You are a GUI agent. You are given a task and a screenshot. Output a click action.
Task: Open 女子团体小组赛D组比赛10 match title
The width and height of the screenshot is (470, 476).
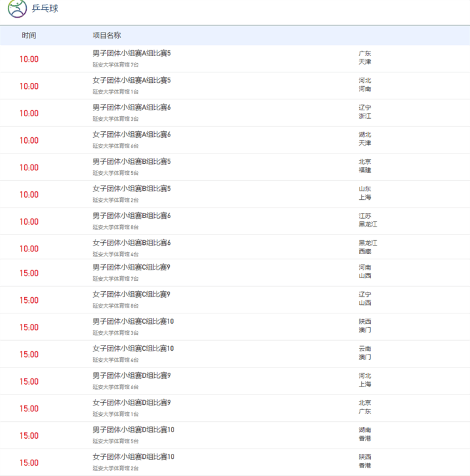pyautogui.click(x=134, y=456)
